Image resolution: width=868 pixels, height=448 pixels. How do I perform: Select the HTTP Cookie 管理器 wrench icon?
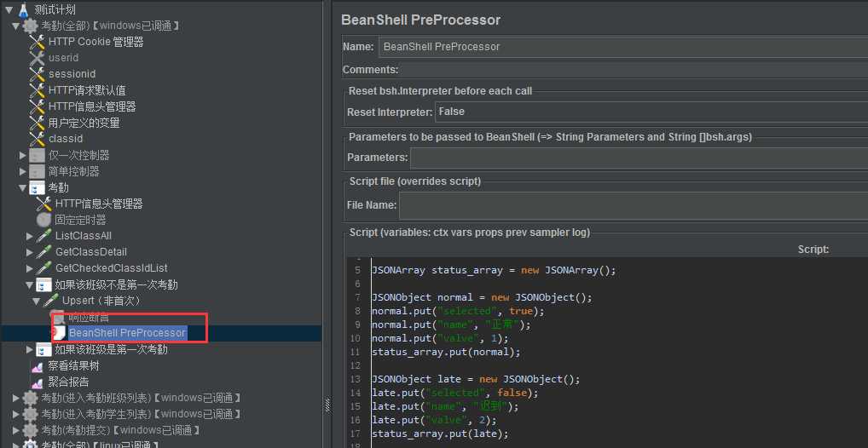(37, 42)
